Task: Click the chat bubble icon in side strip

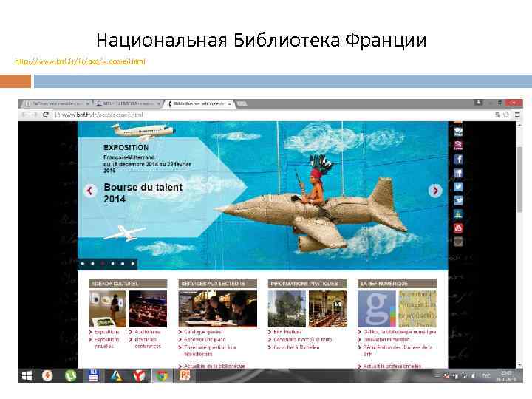Action: pyautogui.click(x=458, y=132)
